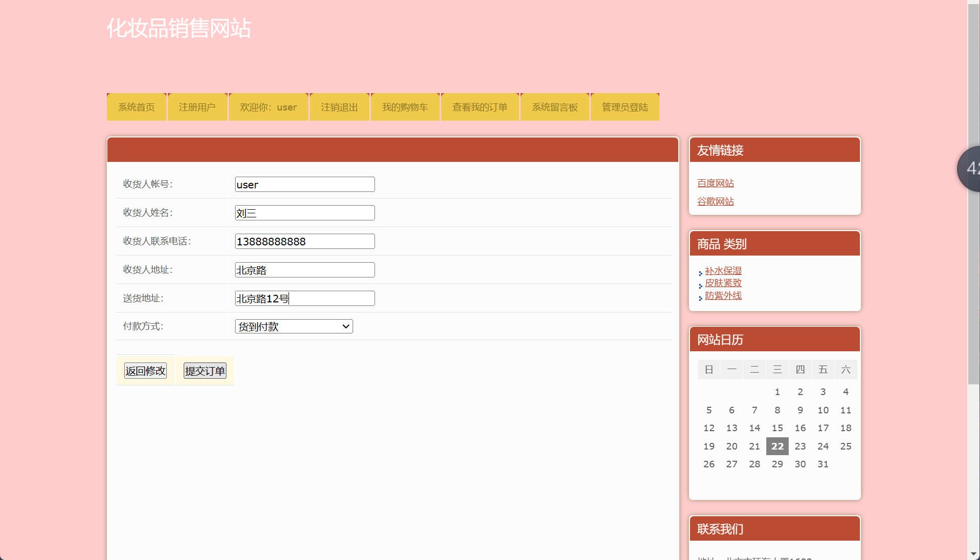The height and width of the screenshot is (560, 980).
Task: Open the 百度网站 link
Action: (x=715, y=183)
